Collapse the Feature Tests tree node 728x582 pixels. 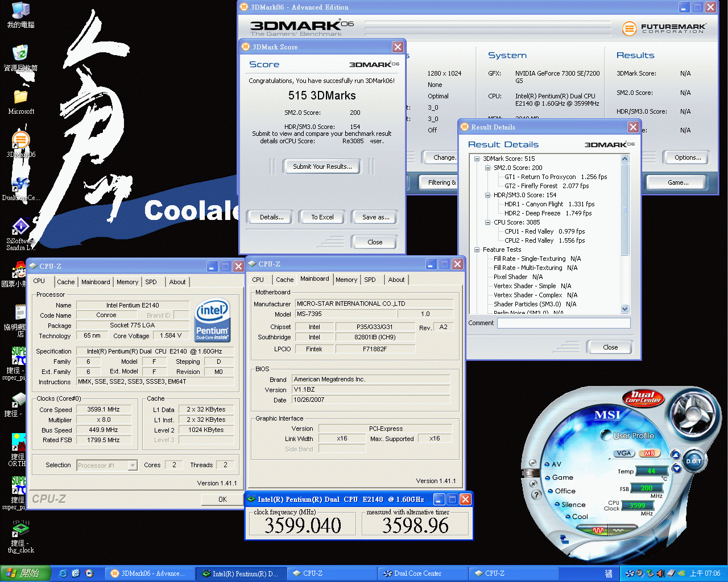pyautogui.click(x=477, y=250)
